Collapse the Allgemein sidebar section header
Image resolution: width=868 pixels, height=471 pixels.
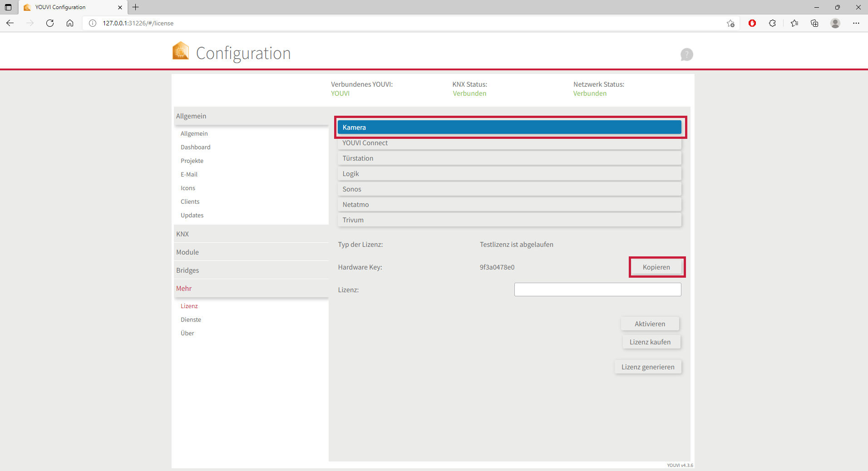click(x=251, y=116)
